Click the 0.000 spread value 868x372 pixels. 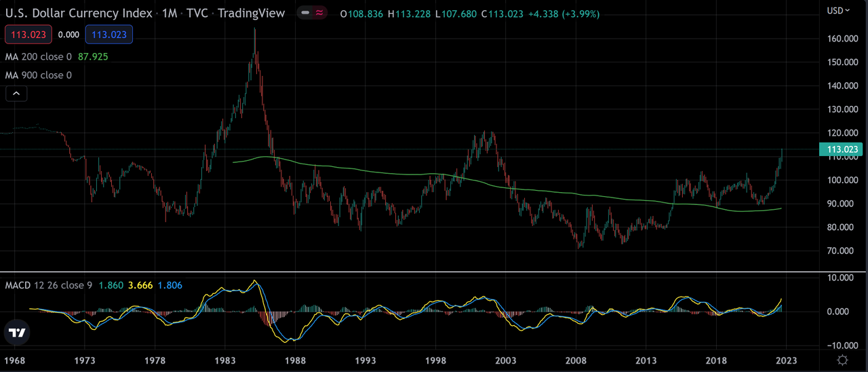click(69, 34)
